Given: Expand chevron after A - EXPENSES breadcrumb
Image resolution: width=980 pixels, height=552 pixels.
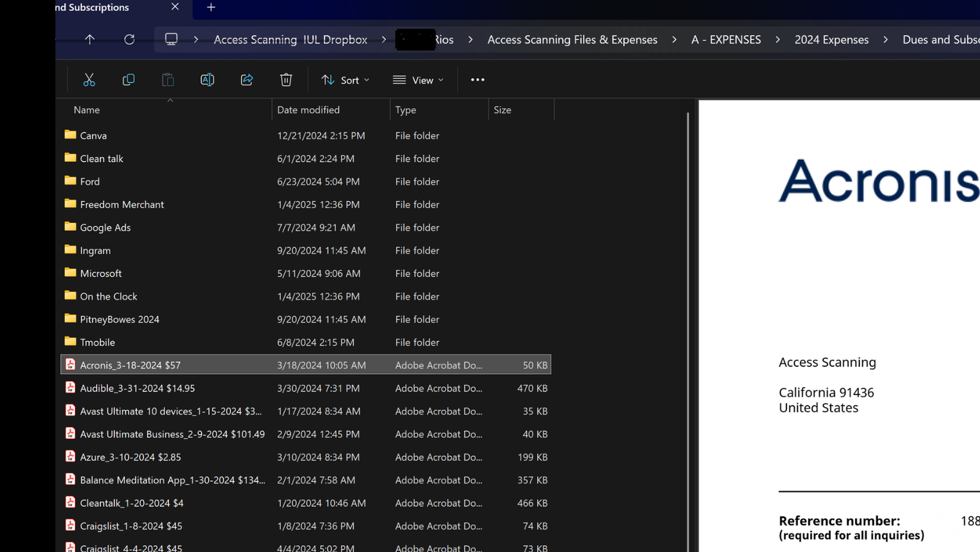Looking at the screenshot, I should tap(778, 39).
